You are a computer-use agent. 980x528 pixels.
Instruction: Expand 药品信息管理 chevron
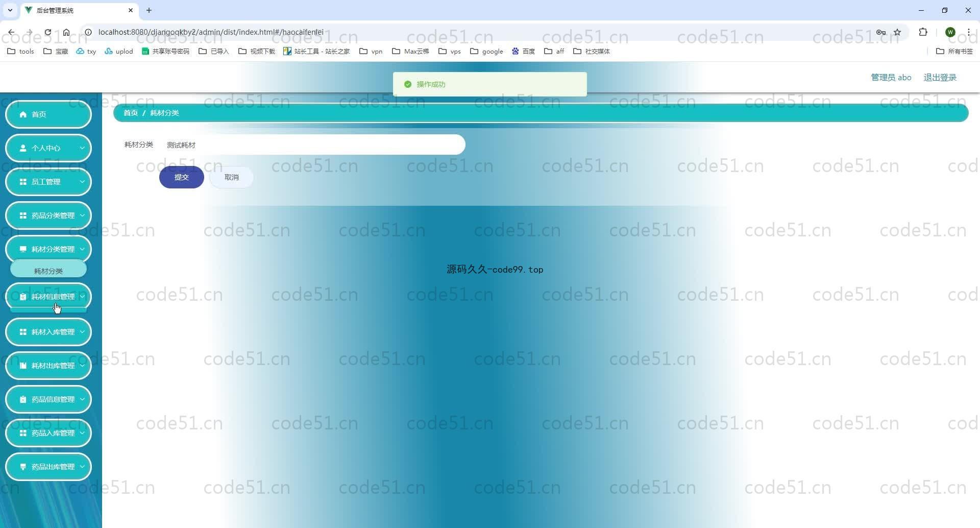tap(82, 399)
